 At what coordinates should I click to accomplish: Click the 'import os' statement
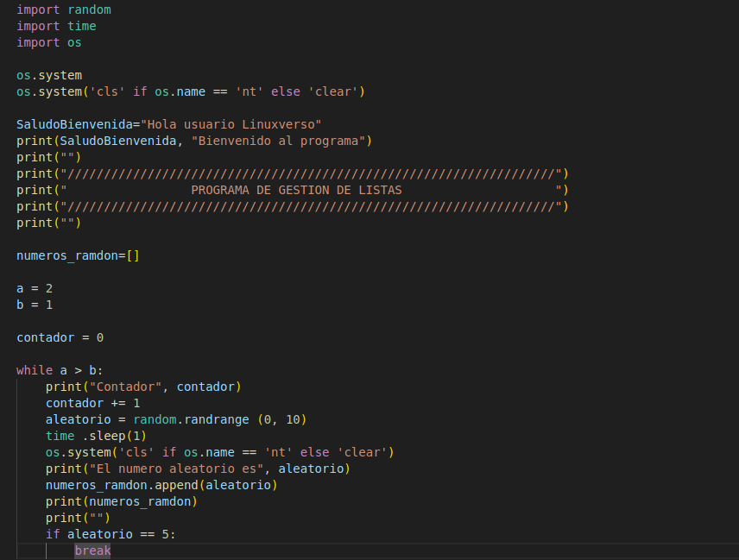[49, 42]
